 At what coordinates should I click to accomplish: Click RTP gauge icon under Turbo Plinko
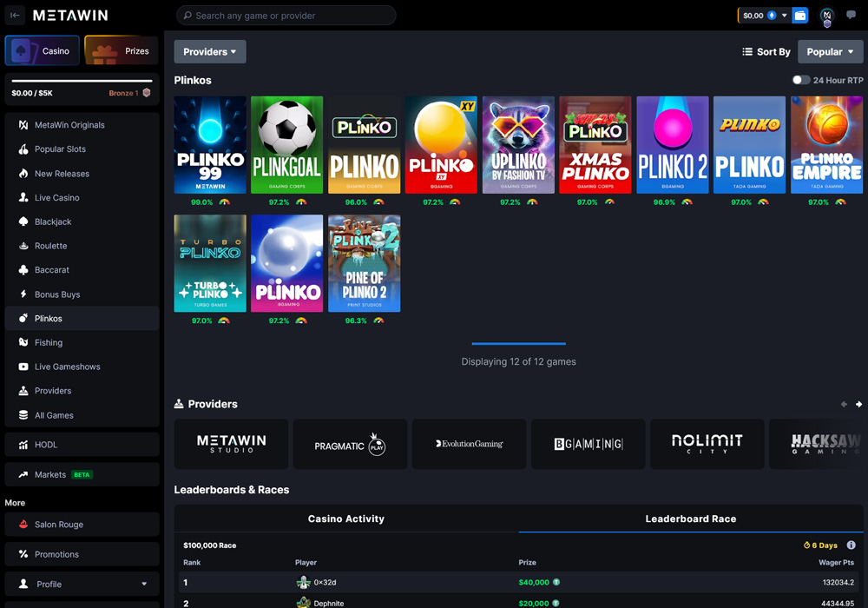[224, 321]
